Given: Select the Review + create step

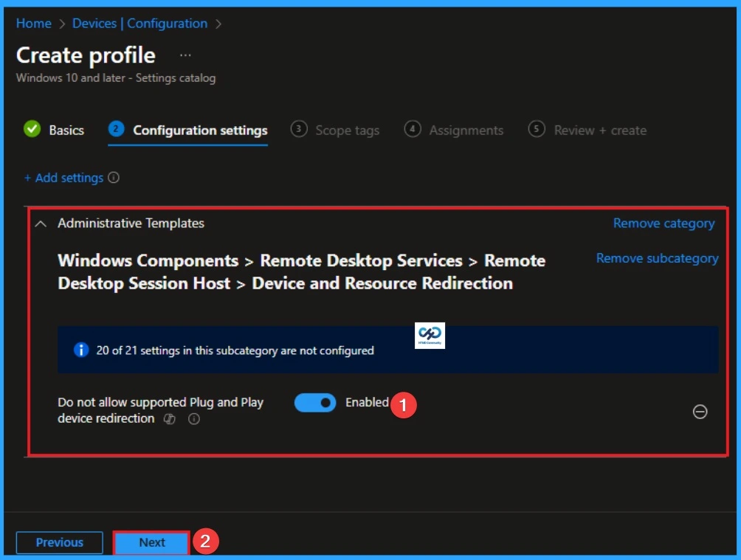Looking at the screenshot, I should pos(599,130).
